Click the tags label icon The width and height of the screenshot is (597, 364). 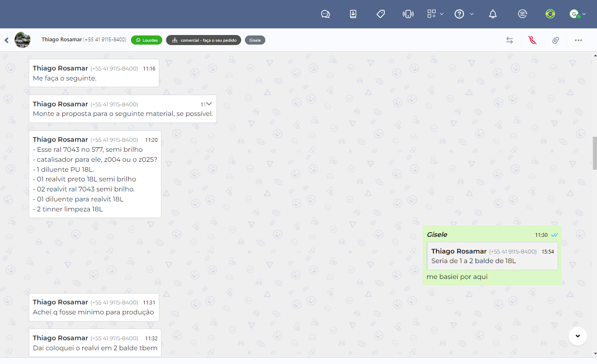coord(380,14)
